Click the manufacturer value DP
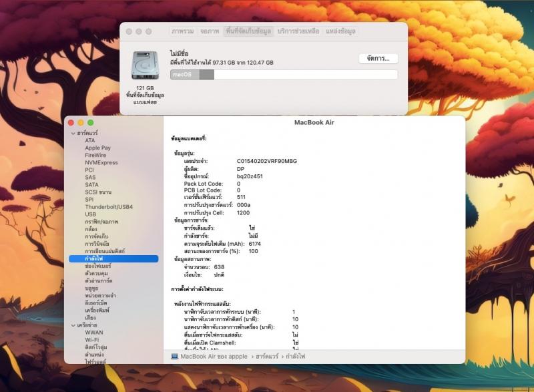The image size is (534, 392). click(240, 169)
